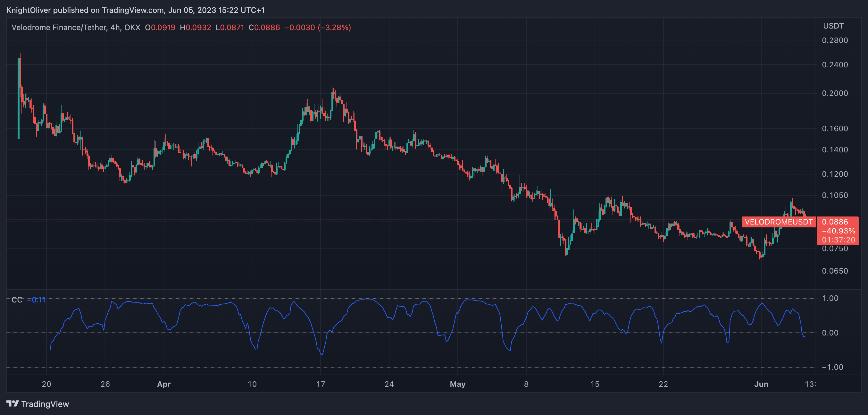Click the 20 date label on time axis
The image size is (868, 415).
click(x=46, y=384)
